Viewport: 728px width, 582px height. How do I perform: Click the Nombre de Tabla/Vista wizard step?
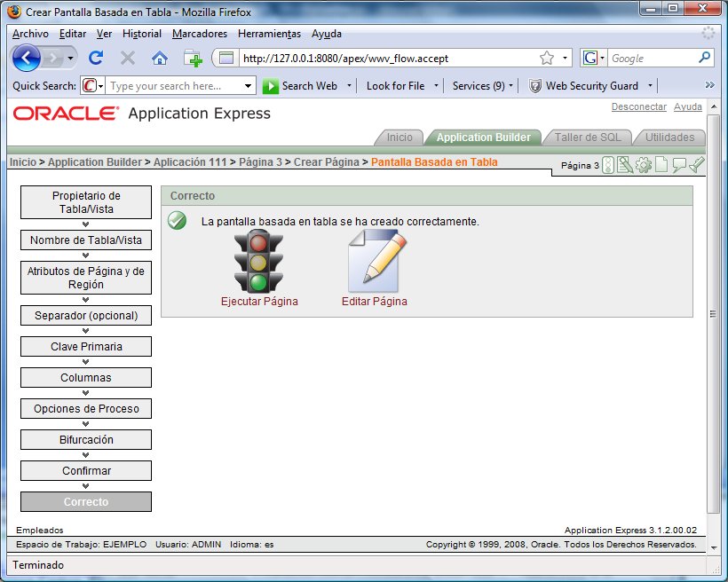click(86, 240)
